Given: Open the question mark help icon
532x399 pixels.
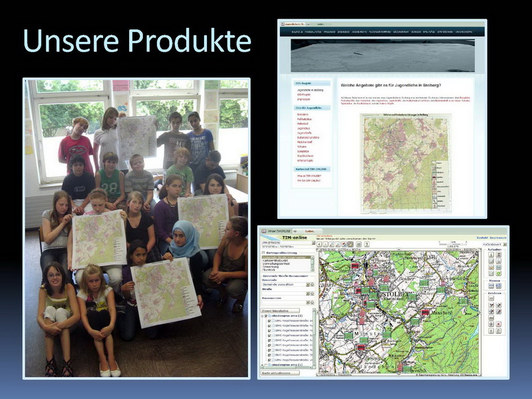Looking at the screenshot, I should point(366,244).
